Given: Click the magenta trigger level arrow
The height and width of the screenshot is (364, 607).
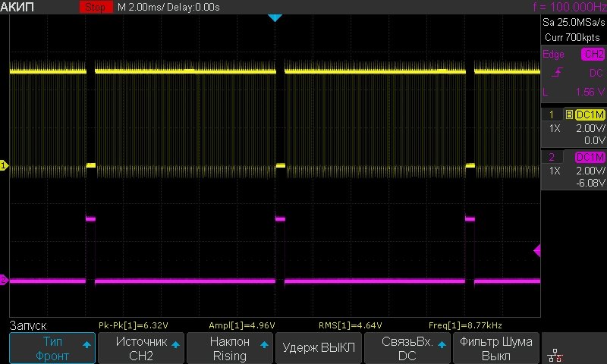Looking at the screenshot, I should pyautogui.click(x=537, y=250).
